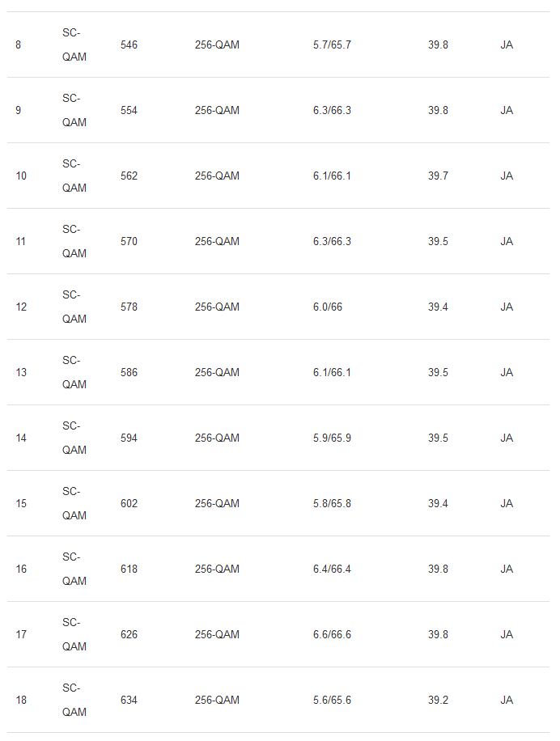560x741 pixels.
Task: Select the 39.7 signal value
Action: click(438, 176)
